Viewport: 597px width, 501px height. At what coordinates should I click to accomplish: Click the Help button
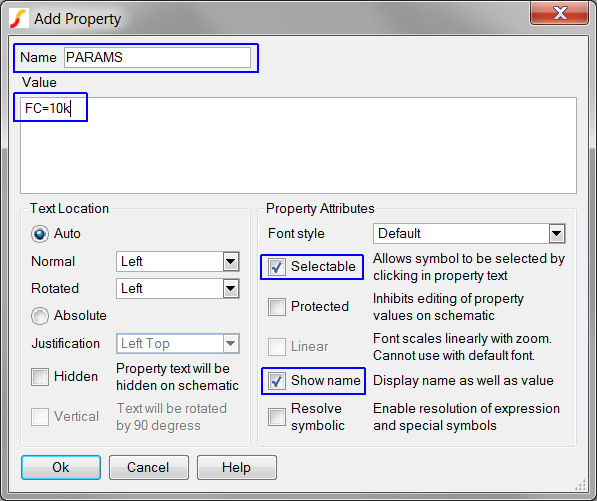pyautogui.click(x=236, y=467)
